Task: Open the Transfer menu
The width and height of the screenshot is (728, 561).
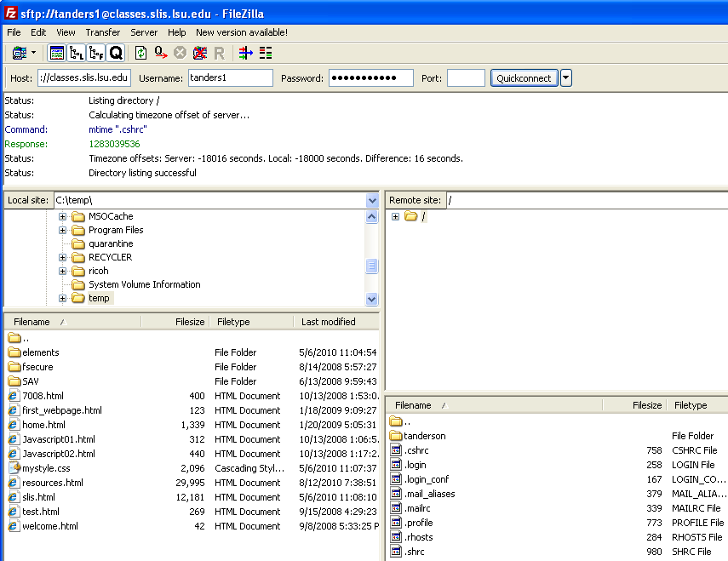Action: [x=102, y=32]
